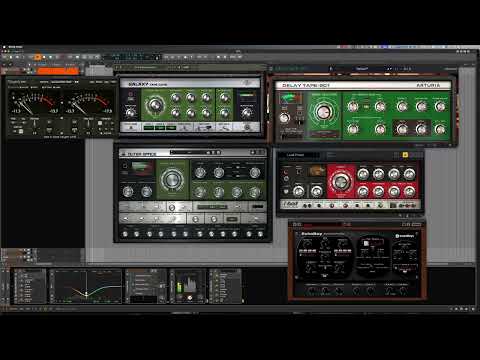Click the EQ curve node in the bottom device panel
This screenshot has width=480, height=360.
click(86, 294)
